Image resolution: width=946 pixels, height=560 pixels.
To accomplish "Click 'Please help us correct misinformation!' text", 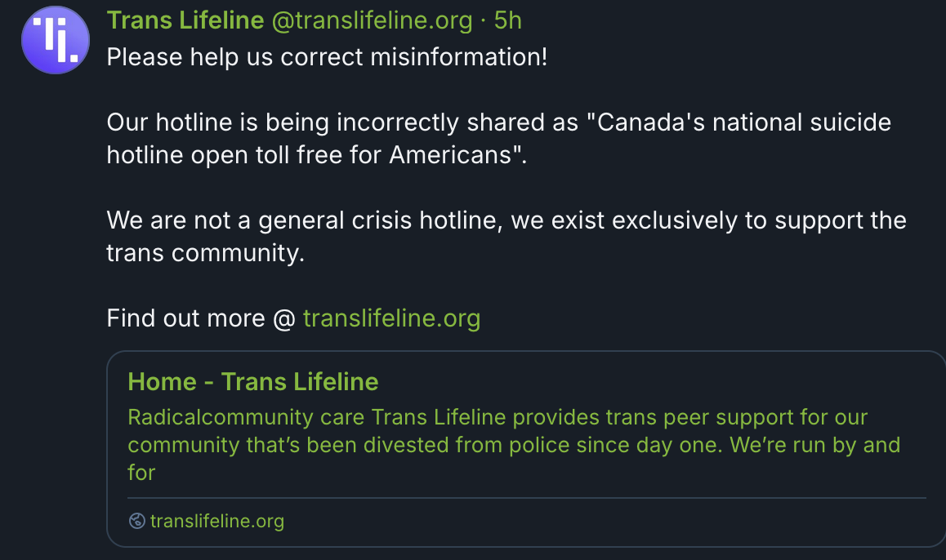I will click(x=327, y=57).
